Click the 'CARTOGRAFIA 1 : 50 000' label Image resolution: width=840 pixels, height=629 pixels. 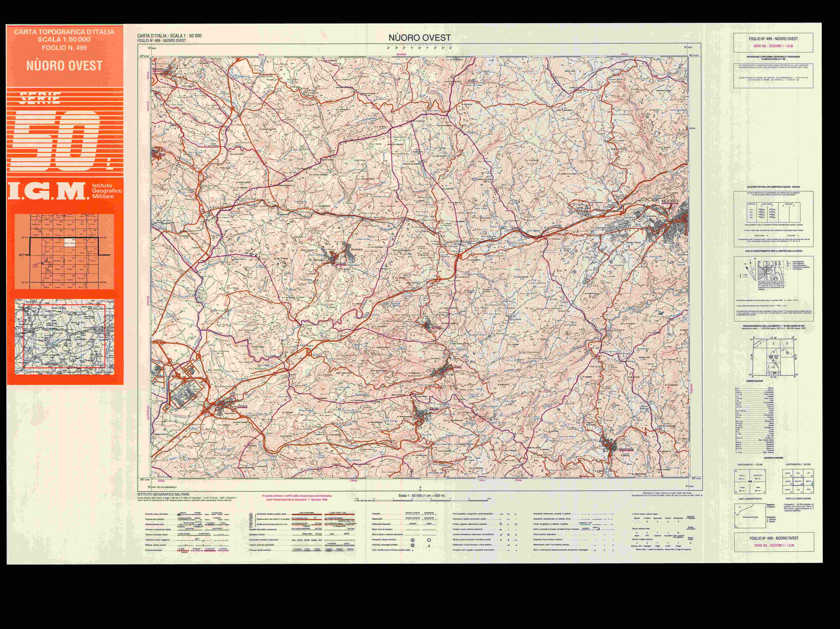798,464
